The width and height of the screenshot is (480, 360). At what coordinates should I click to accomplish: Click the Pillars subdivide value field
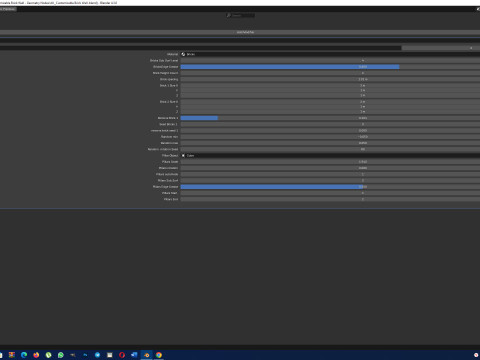[330, 174]
